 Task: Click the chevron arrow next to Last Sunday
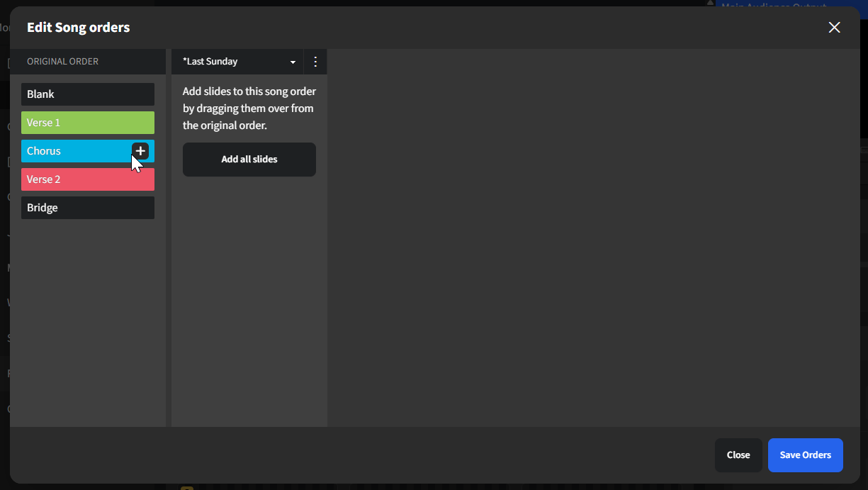tap(293, 62)
